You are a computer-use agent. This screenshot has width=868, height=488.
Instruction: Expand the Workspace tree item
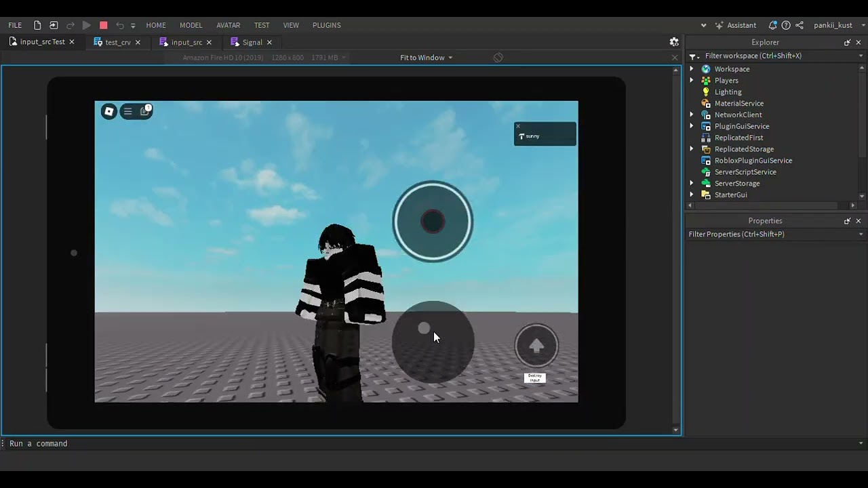coord(691,68)
